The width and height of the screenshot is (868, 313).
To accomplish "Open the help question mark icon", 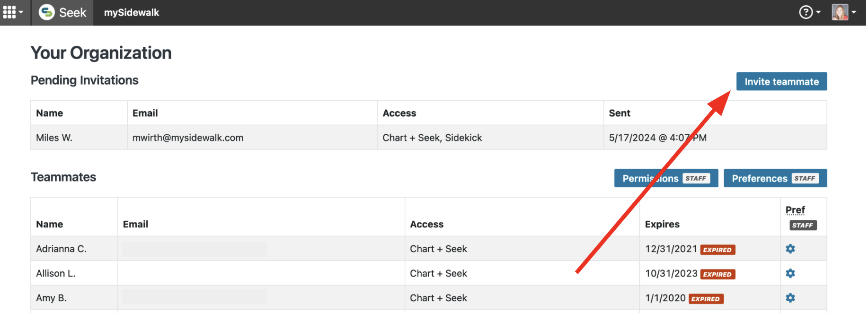I will [x=806, y=12].
